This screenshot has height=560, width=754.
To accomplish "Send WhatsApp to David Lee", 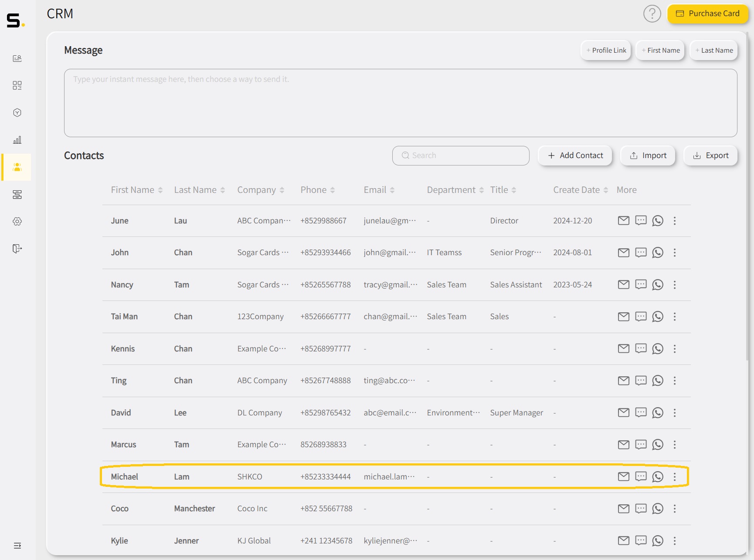I will click(x=658, y=413).
